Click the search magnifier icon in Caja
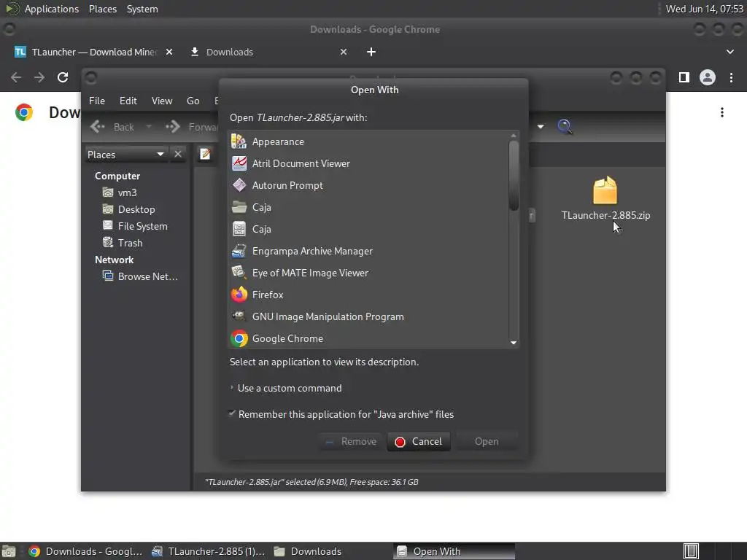 point(565,127)
